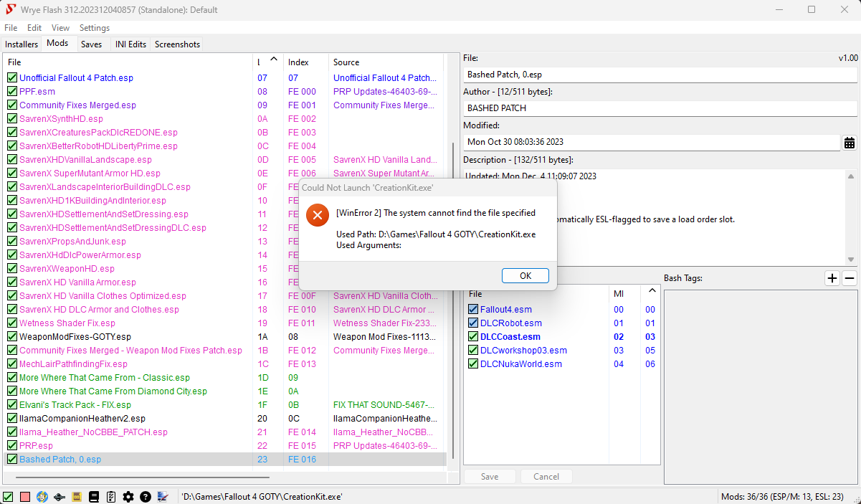Open settings via the gear icon

click(128, 497)
